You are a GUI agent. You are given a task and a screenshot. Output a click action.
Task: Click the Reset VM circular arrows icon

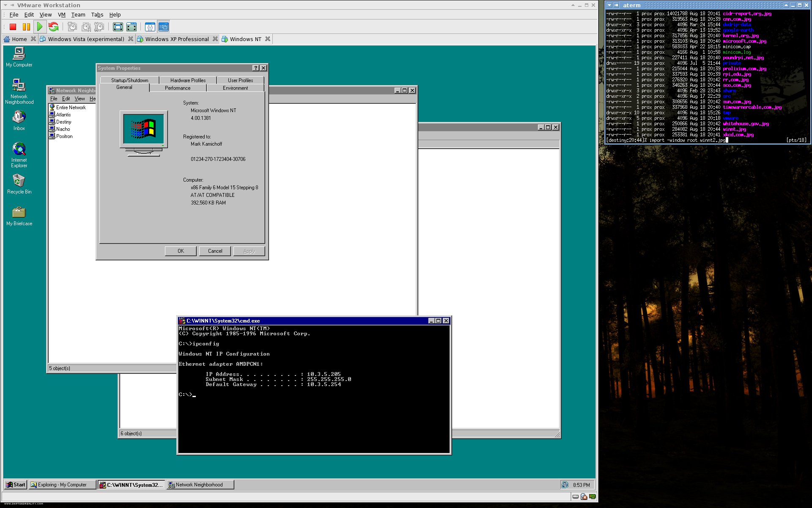pos(53,27)
